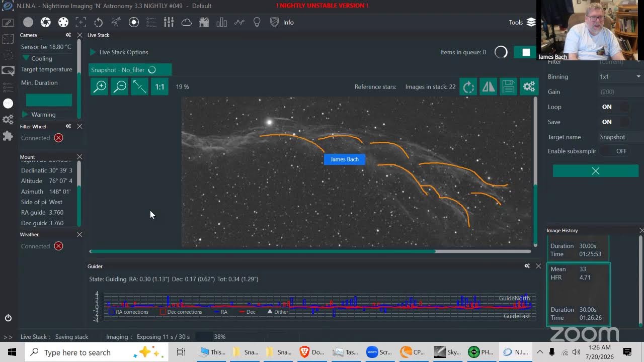The width and height of the screenshot is (644, 362).
Task: Fit the live stack image to the window
Action: coord(139,86)
